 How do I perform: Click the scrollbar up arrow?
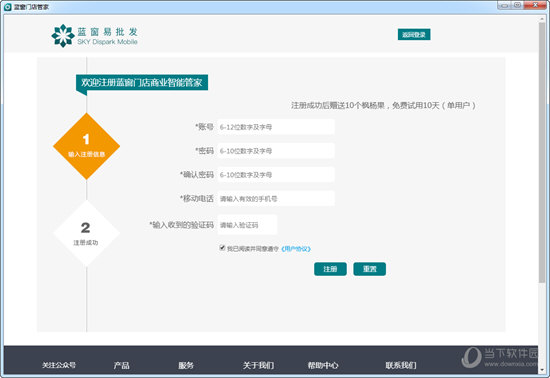(x=542, y=19)
